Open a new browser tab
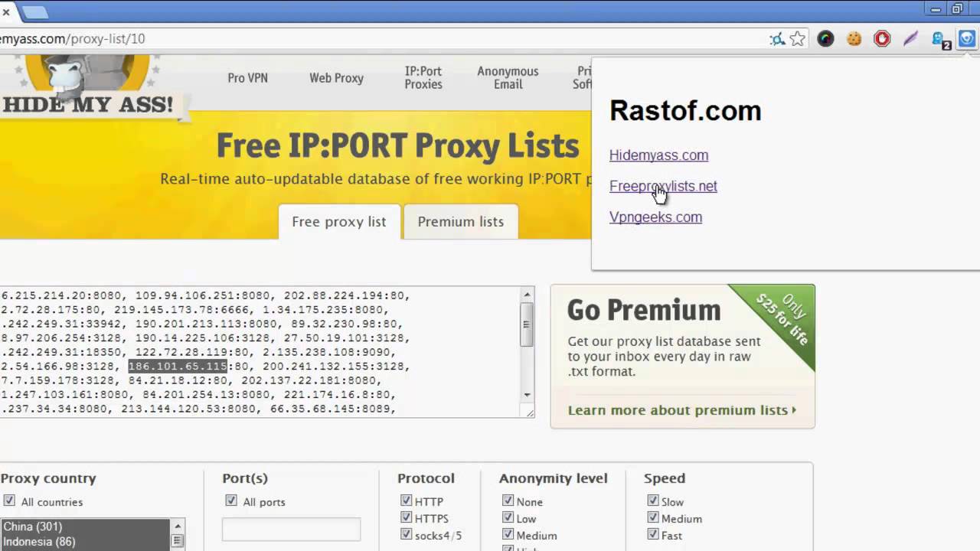 (35, 12)
